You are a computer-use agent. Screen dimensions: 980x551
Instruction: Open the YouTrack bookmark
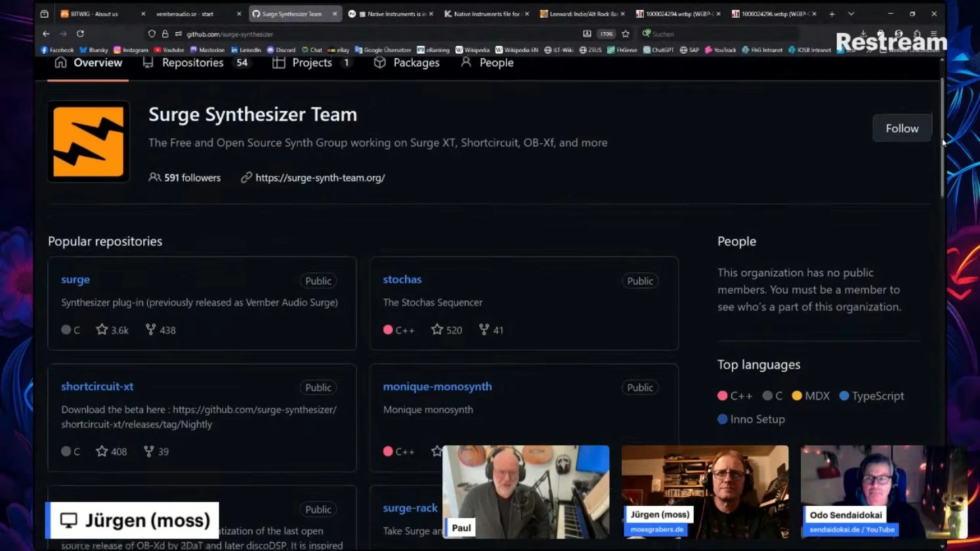point(720,50)
